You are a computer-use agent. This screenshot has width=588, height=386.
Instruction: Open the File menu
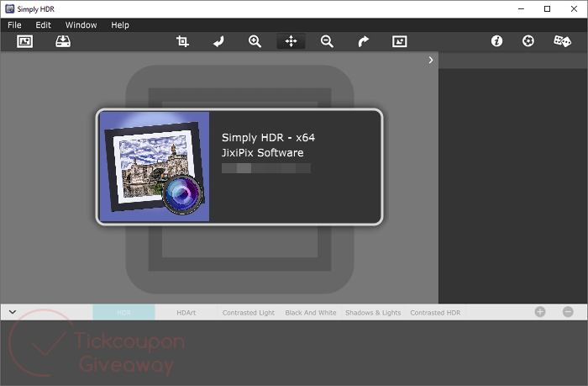[x=14, y=25]
